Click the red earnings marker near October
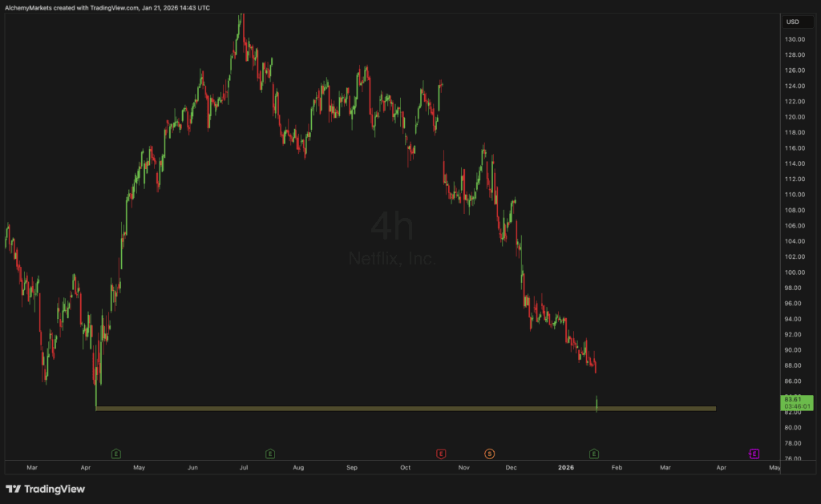The width and height of the screenshot is (821, 504). (x=441, y=454)
